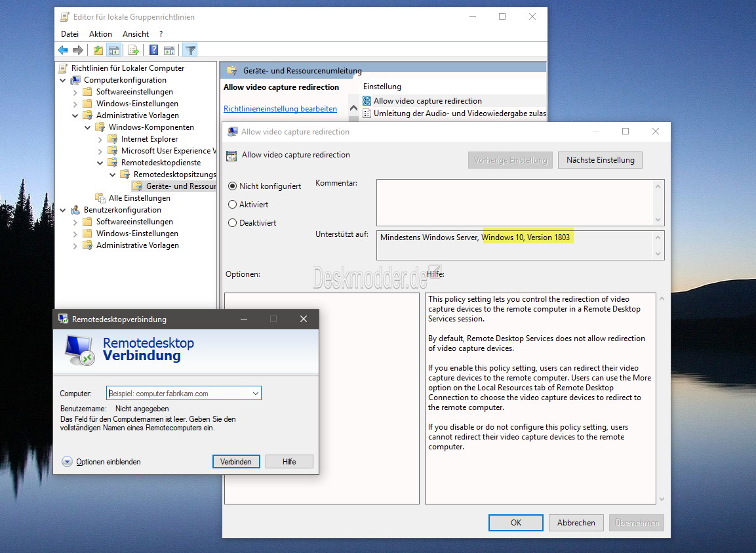Screen dimensions: 756x553
Task: Expand Microsoft User Experience node
Action: point(100,151)
